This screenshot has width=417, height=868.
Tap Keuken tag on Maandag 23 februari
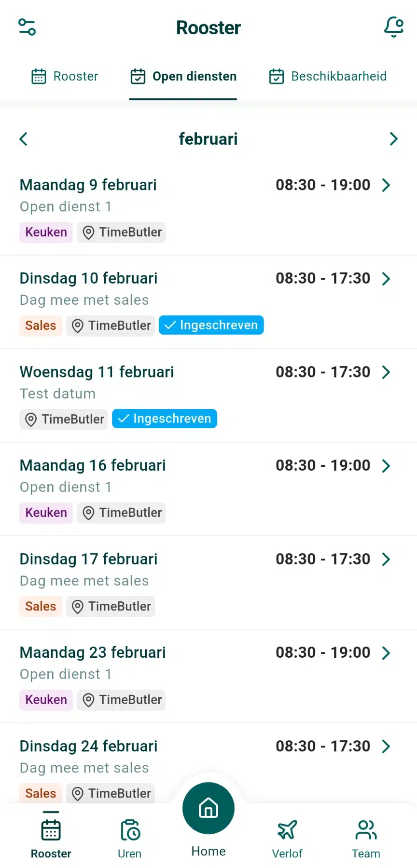(x=46, y=700)
